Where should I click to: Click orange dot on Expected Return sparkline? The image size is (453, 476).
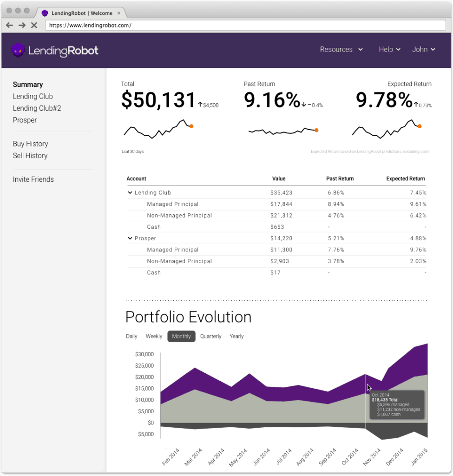pos(420,126)
